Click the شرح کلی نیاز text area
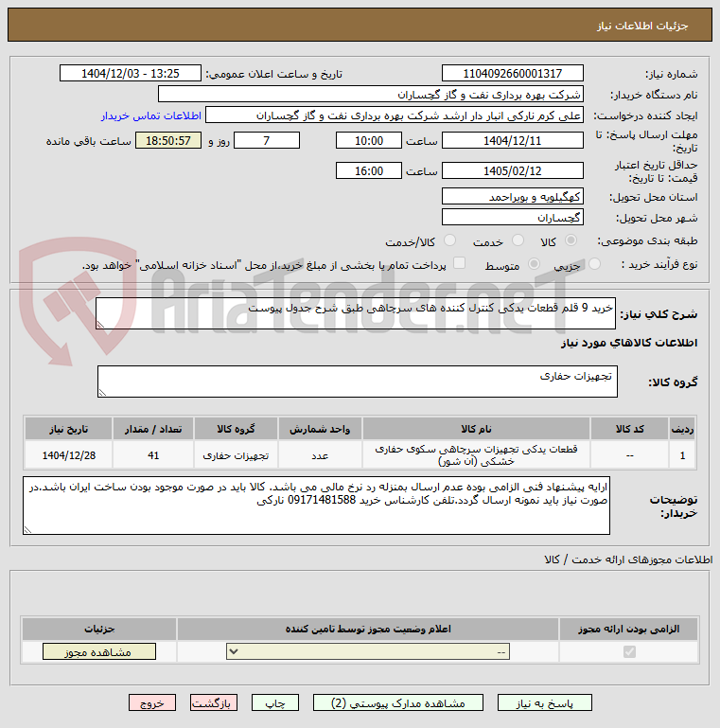 pyautogui.click(x=356, y=313)
